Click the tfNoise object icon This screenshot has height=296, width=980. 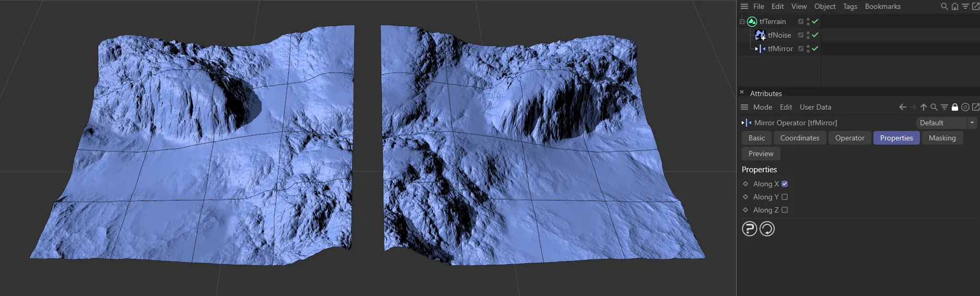pos(760,35)
